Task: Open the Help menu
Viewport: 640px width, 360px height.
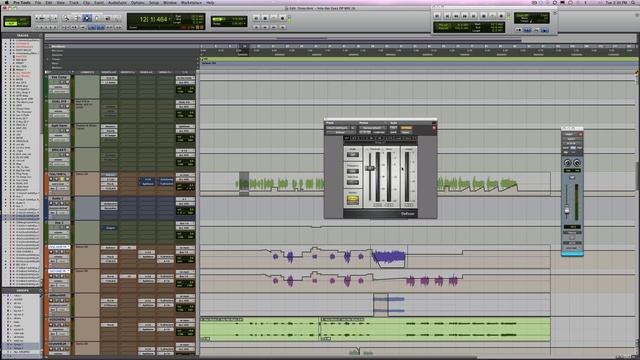Action: coord(210,2)
